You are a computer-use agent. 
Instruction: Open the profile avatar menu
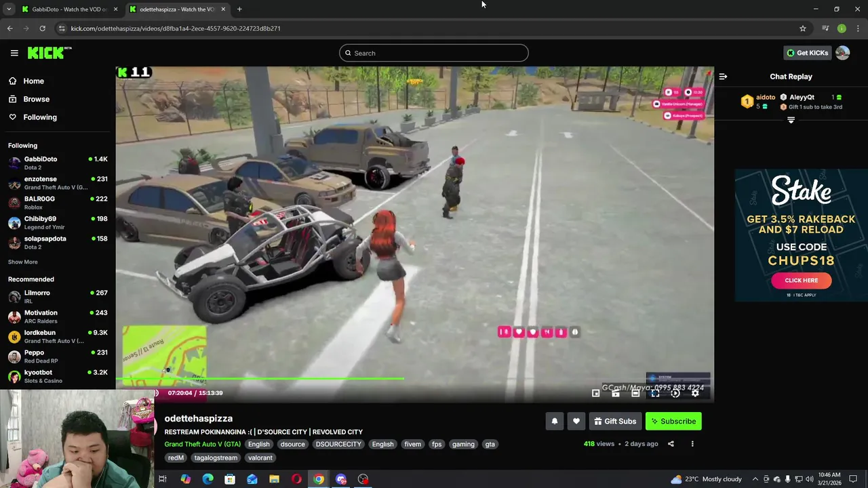click(843, 53)
